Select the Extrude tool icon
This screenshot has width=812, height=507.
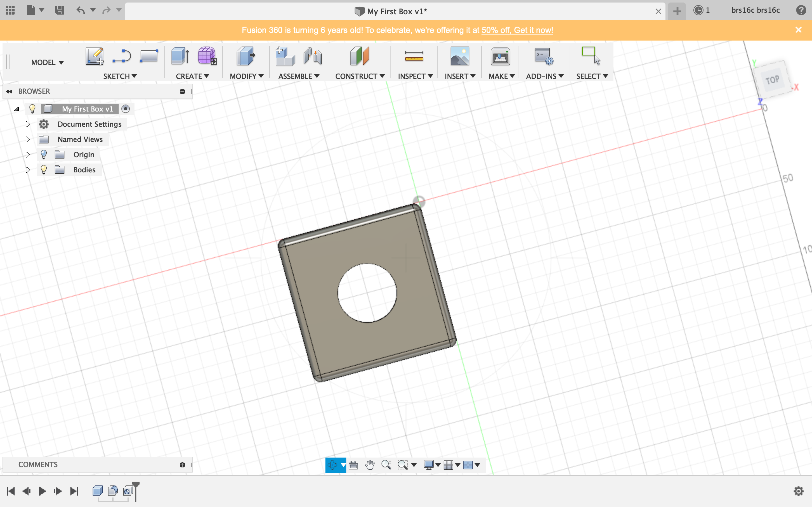tap(180, 56)
